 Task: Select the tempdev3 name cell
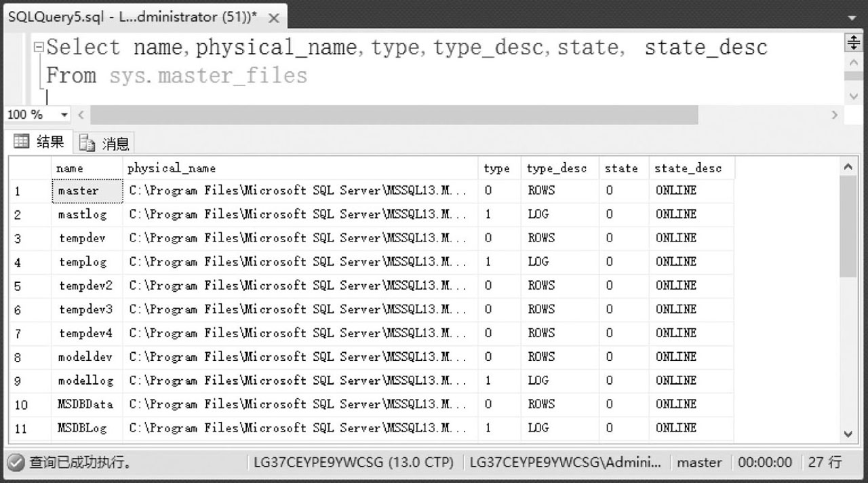[x=87, y=310]
